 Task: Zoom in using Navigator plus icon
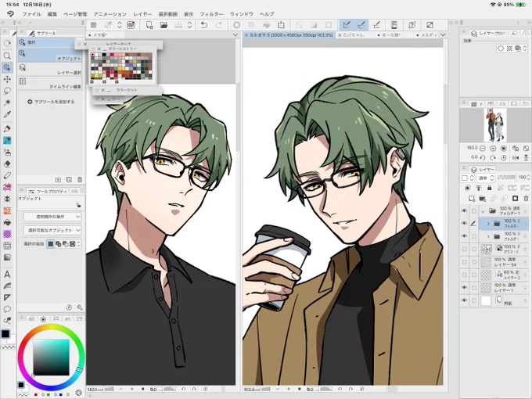point(493,149)
